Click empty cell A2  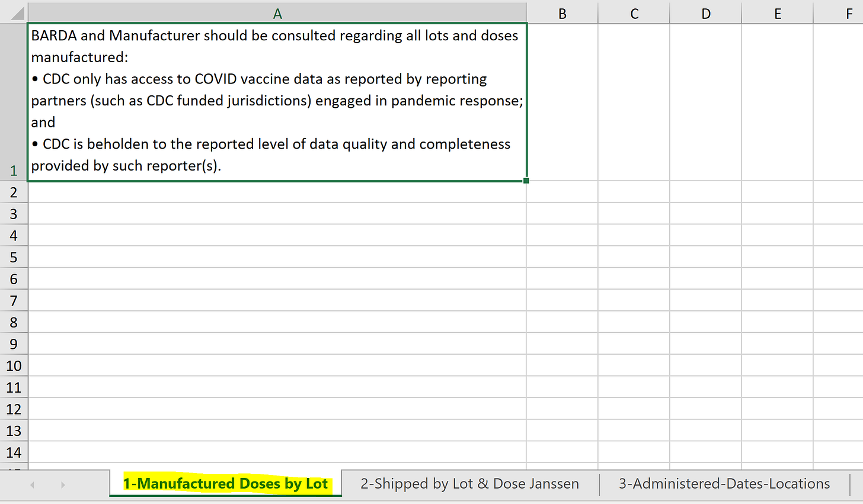pos(277,192)
